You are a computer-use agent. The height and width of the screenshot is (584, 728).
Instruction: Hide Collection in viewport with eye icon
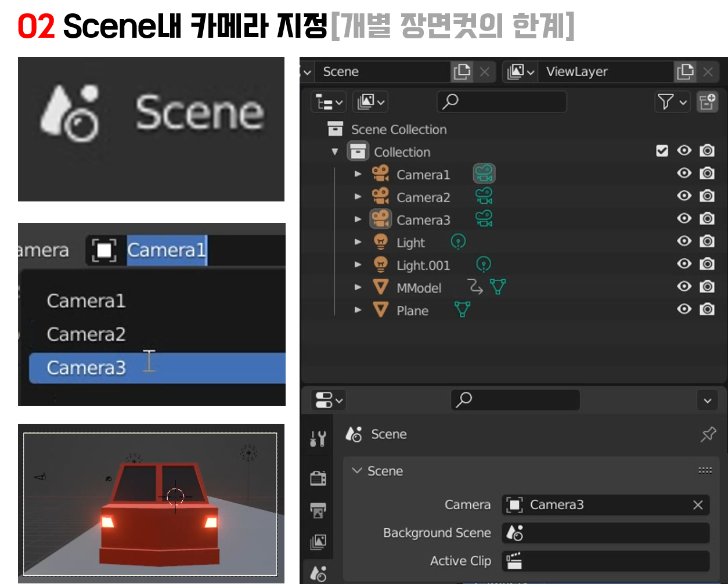(x=684, y=150)
